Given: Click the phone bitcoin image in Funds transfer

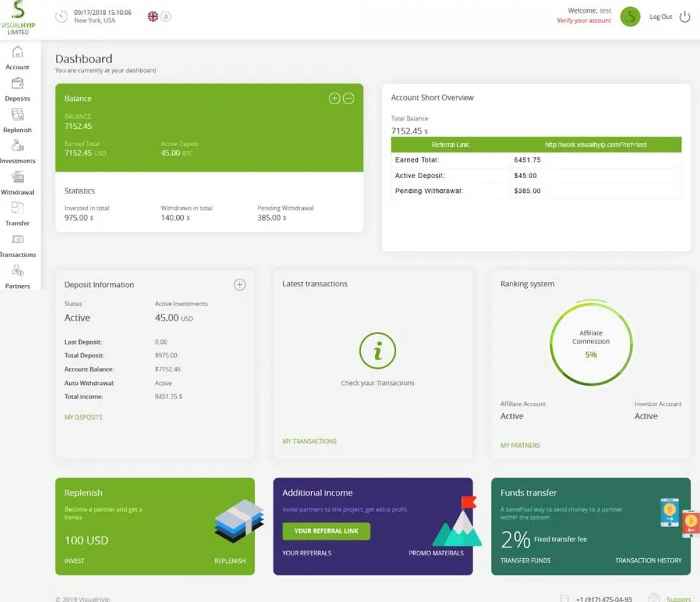Looking at the screenshot, I should [x=679, y=518].
